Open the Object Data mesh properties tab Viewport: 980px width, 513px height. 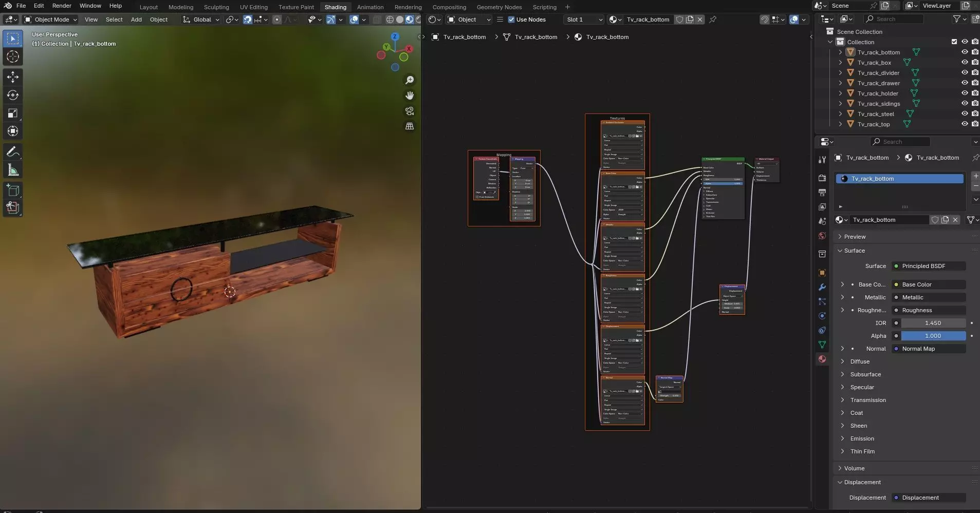click(822, 345)
